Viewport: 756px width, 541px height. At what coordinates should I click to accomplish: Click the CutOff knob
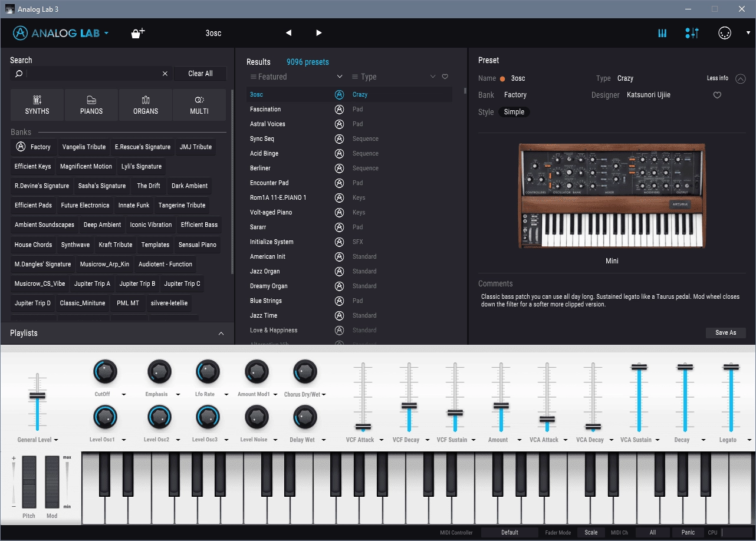(105, 371)
